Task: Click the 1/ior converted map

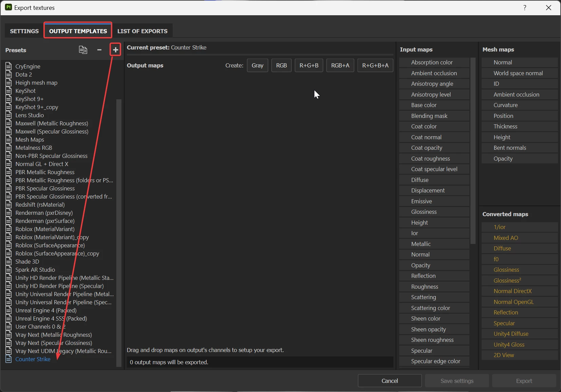Action: [520, 227]
